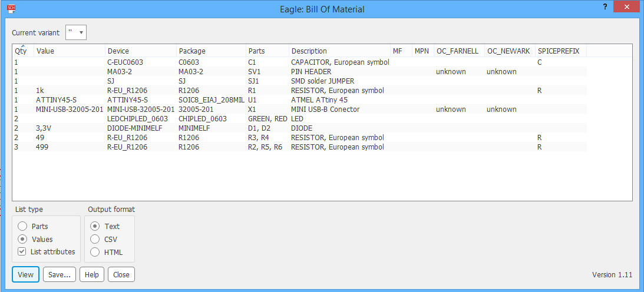Open the Current variant dropdown
The width and height of the screenshot is (644, 292).
tap(77, 32)
